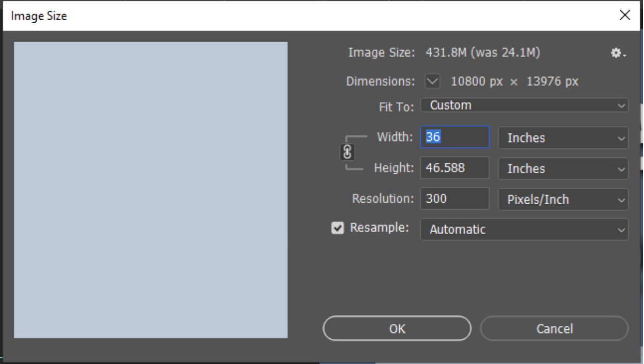Click the Image Size title bar

[309, 16]
